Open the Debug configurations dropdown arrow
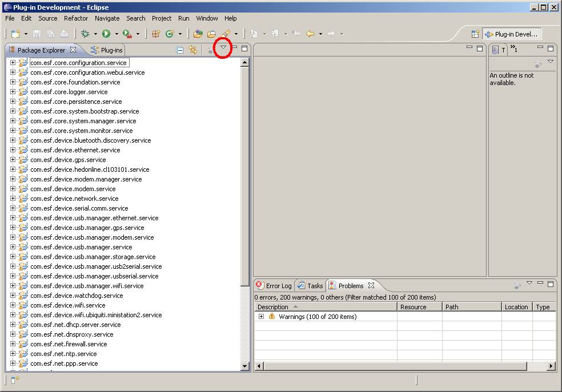 point(95,34)
